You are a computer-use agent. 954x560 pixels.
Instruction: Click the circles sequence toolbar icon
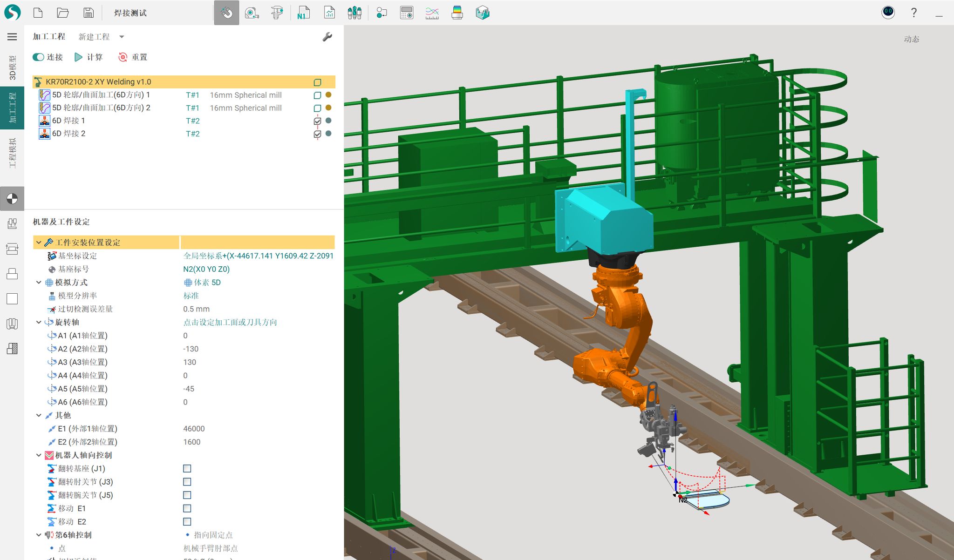382,13
